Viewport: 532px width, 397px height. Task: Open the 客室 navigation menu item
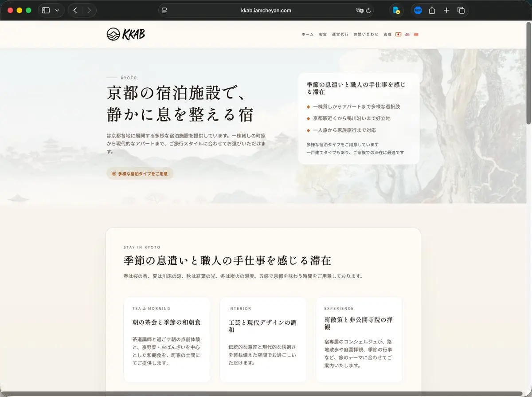click(x=322, y=34)
